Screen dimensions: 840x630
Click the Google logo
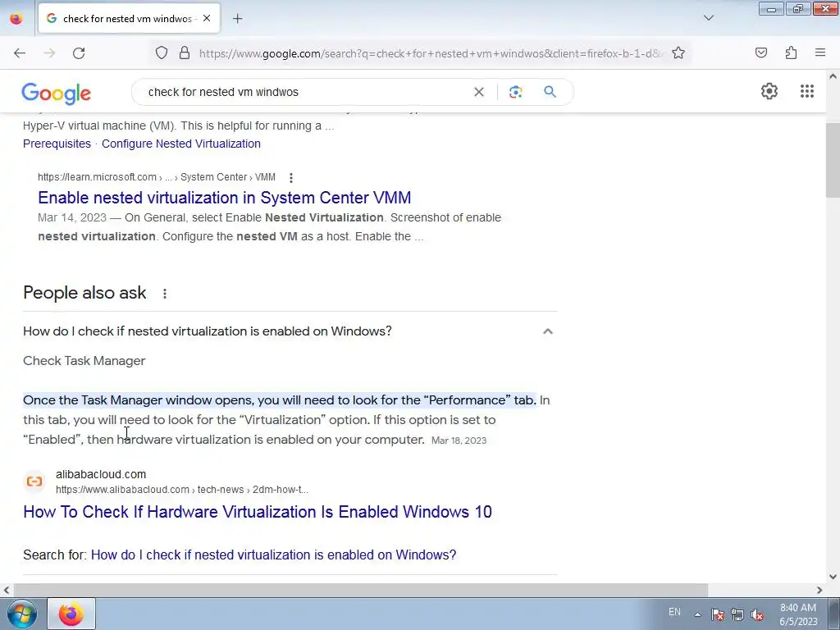tap(57, 94)
